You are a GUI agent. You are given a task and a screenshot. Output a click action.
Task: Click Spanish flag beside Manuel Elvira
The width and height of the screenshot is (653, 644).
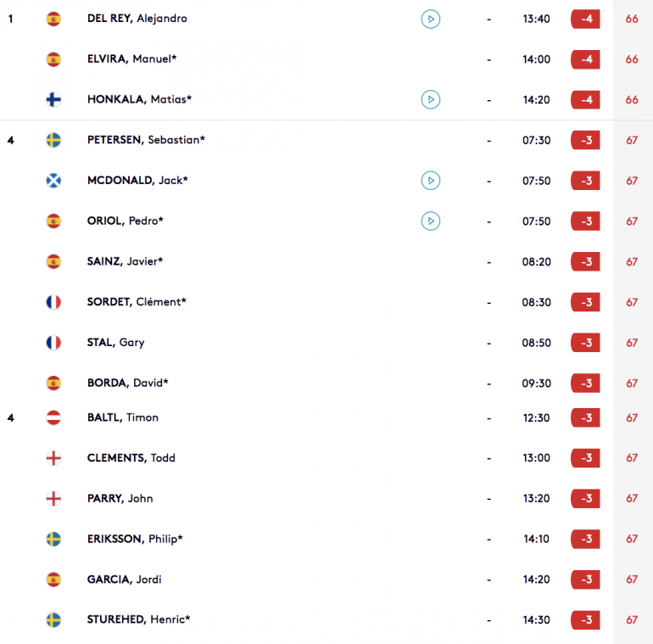click(53, 59)
